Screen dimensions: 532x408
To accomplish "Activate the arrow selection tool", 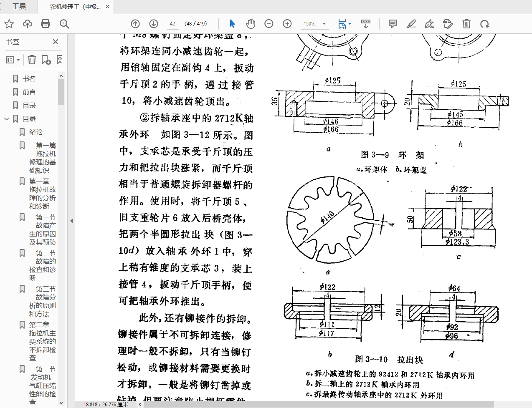I will coord(233,24).
